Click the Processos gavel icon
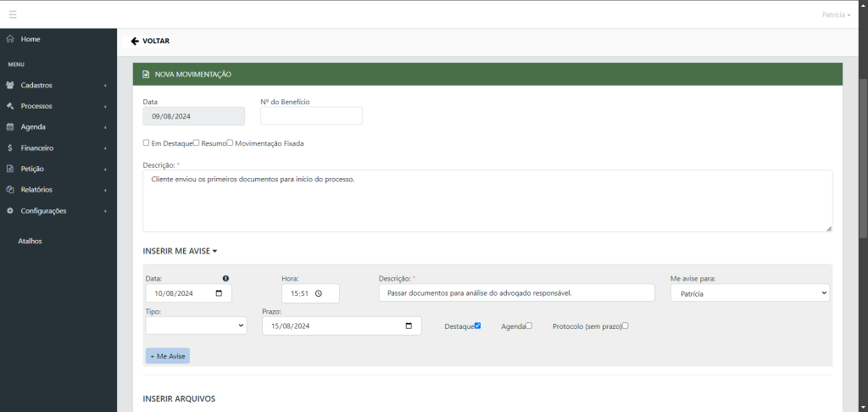The image size is (868, 412). (9, 106)
